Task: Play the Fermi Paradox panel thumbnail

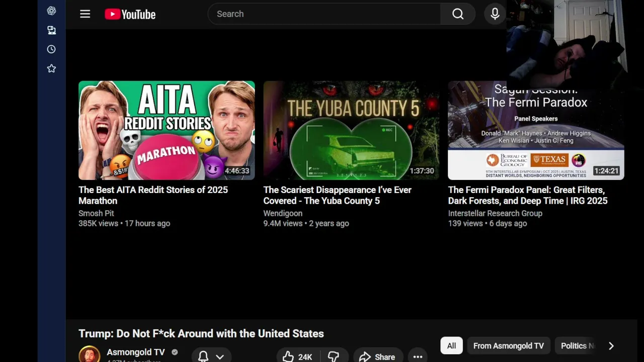Action: point(536,130)
